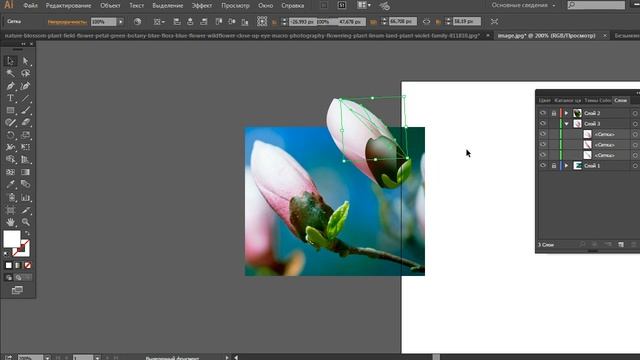
Task: Hide layer Слой 2 via eye icon
Action: (x=542, y=113)
